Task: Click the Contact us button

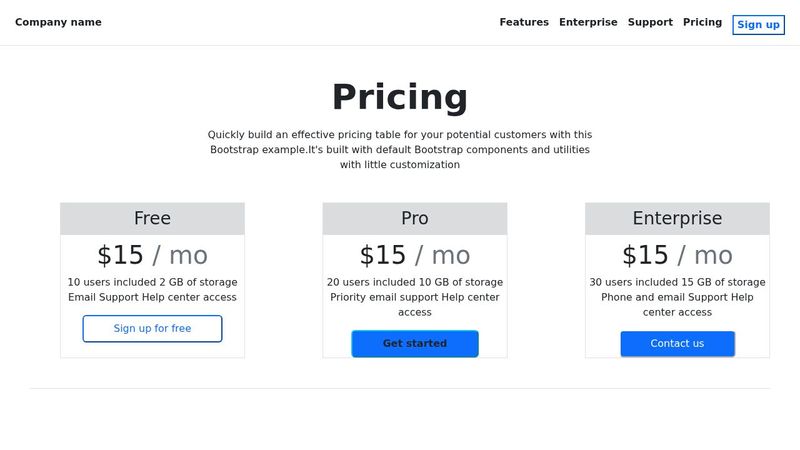Action: [x=677, y=343]
